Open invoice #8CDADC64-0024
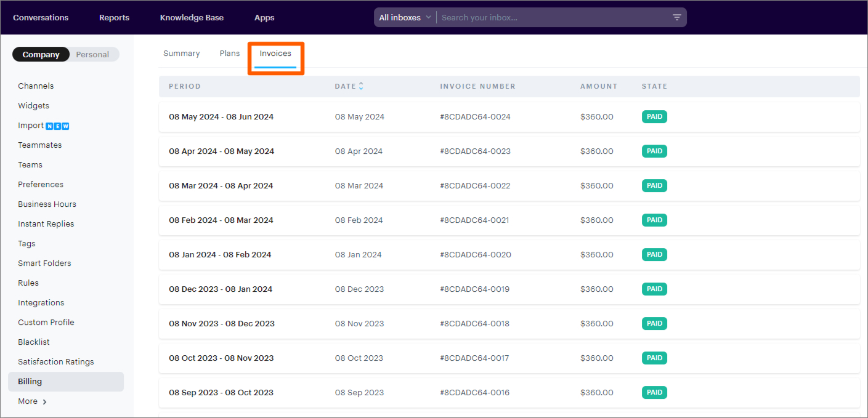 tap(475, 117)
